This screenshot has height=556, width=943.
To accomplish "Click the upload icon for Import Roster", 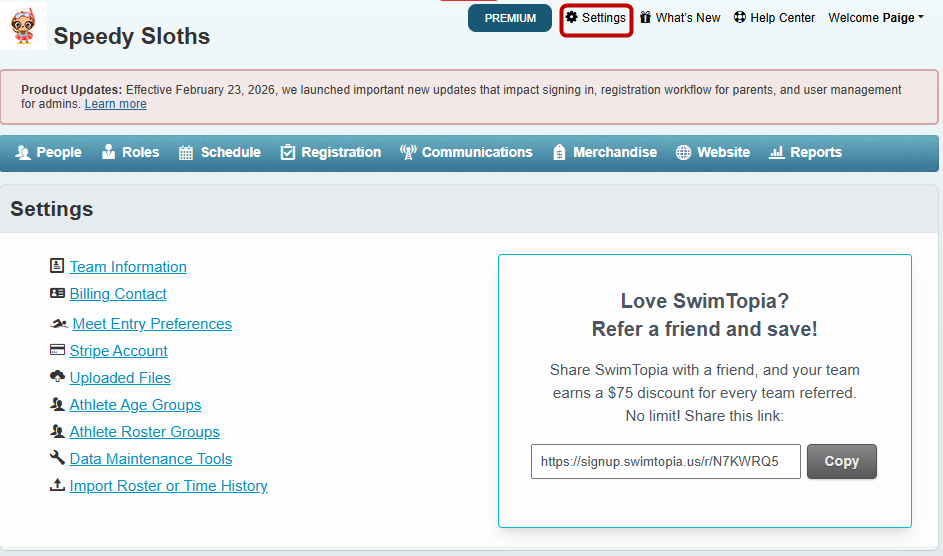I will click(57, 486).
